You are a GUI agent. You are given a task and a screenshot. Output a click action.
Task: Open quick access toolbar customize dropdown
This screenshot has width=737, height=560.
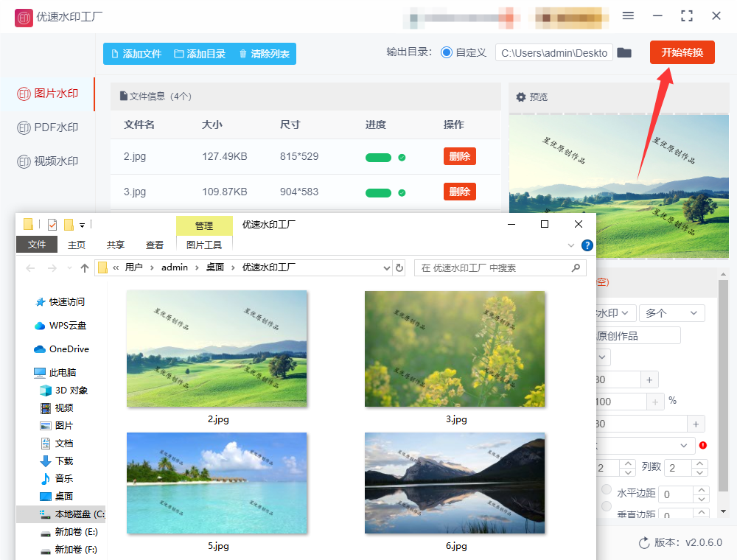(x=82, y=225)
